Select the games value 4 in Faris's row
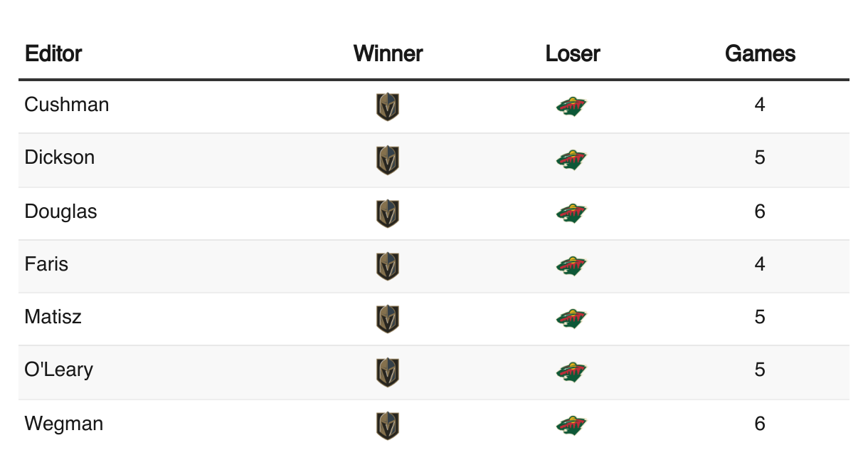Viewport: 868px width, 470px height. [760, 264]
